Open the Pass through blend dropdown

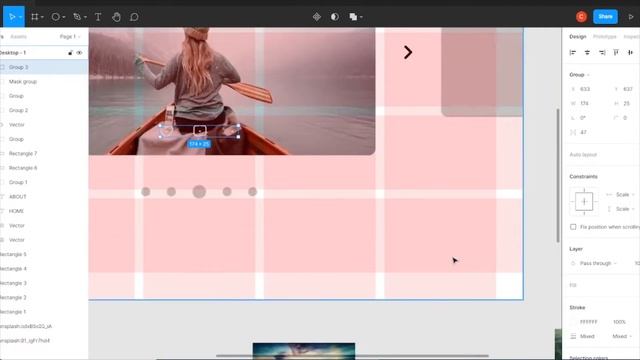tap(598, 263)
